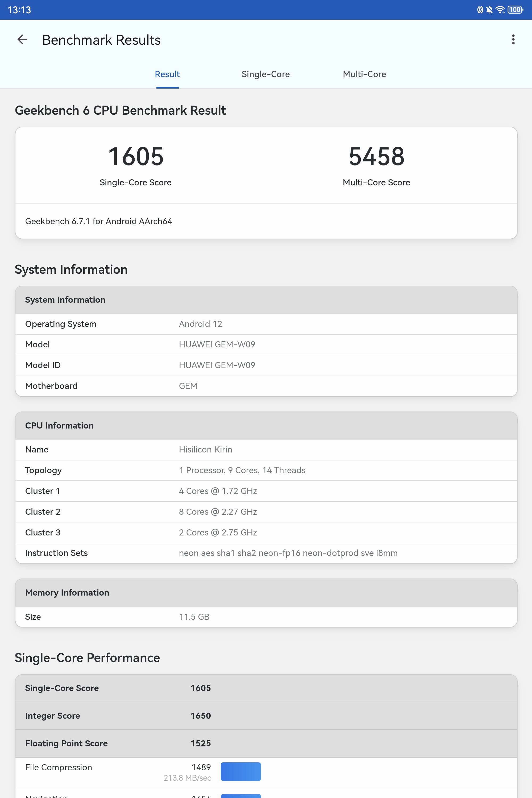Screen dimensions: 532x798
Task: Tap the 5458 multi-core score number
Action: pos(377,156)
